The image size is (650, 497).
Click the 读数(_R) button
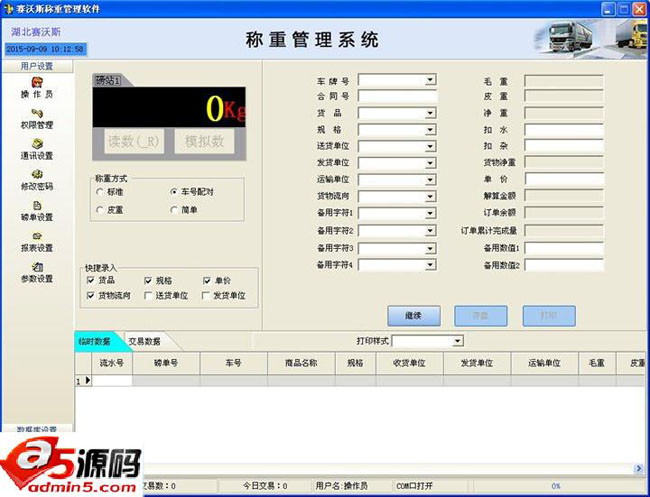click(134, 141)
